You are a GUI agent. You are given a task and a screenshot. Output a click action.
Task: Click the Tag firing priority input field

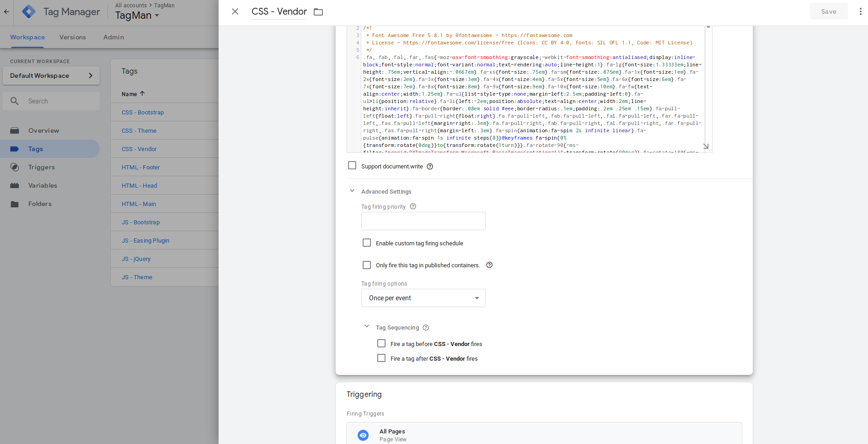click(423, 221)
